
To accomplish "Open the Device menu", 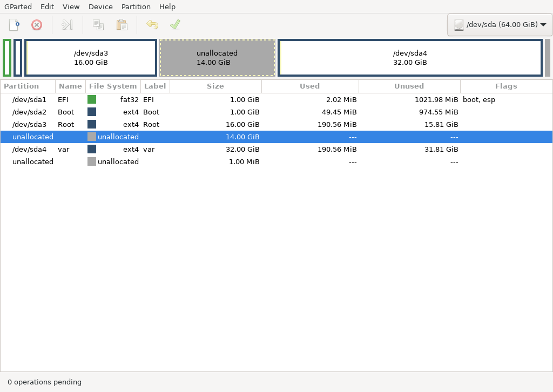I will coord(100,6).
